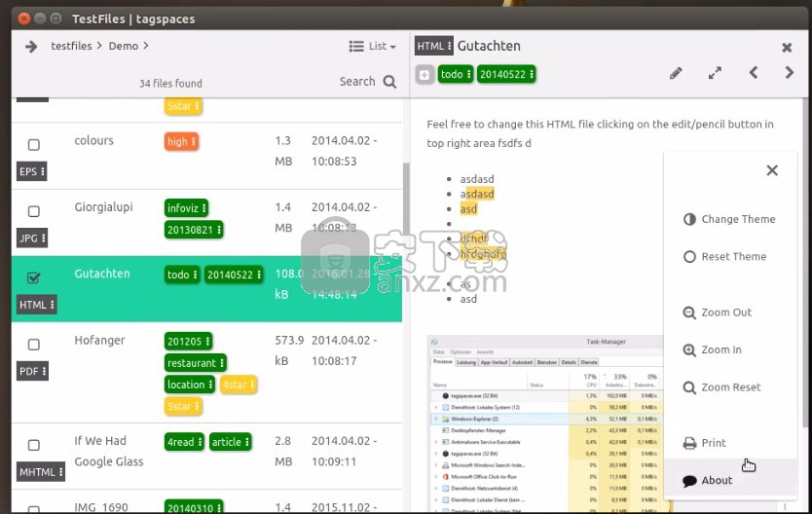812x514 pixels.
Task: Select the colours file name
Action: point(93,141)
